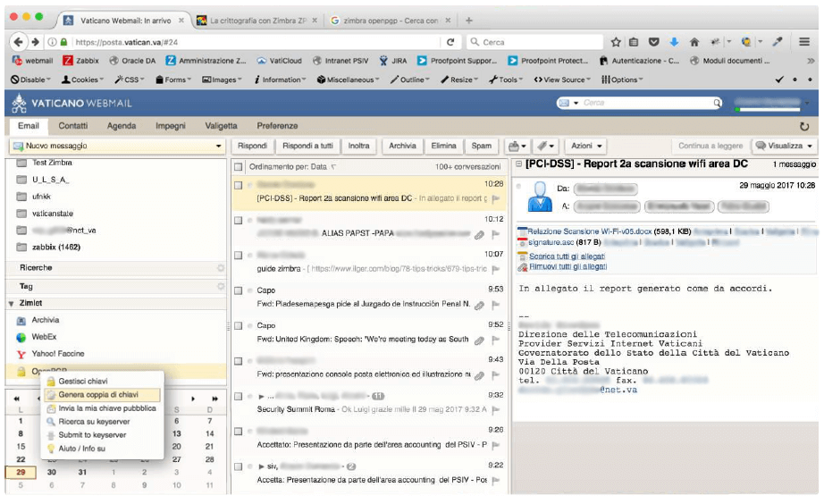Reload page using address bar refresh icon
This screenshot has width=824, height=504.
(x=450, y=42)
